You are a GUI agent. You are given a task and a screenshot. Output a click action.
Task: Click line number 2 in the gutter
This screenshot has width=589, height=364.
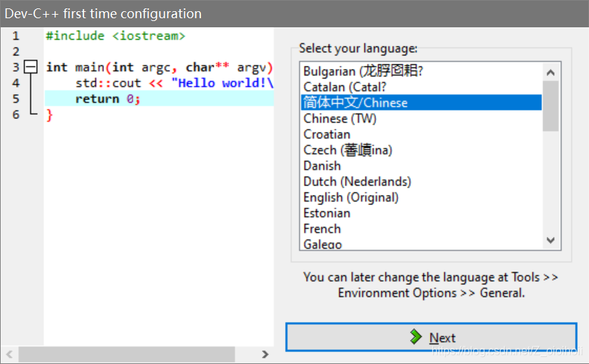(16, 51)
